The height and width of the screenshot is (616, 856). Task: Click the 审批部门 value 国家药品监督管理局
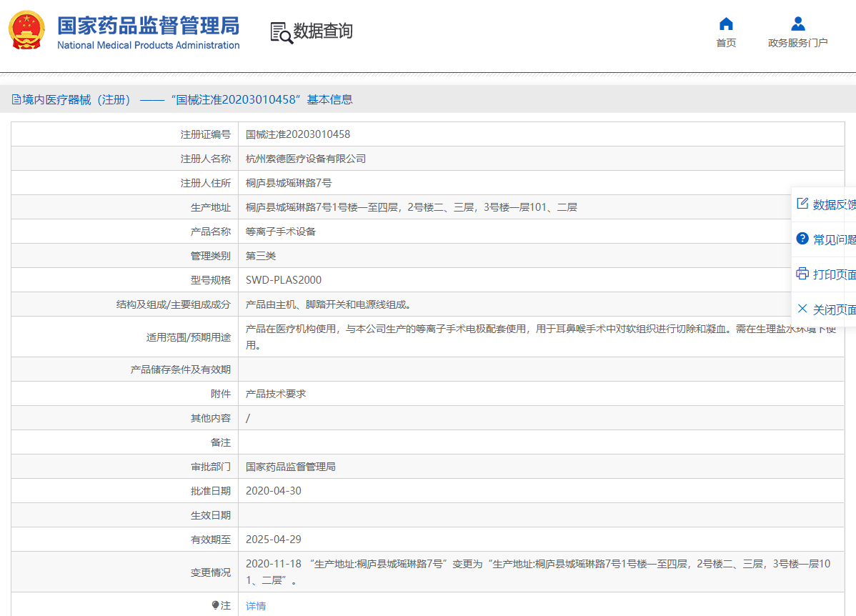(x=290, y=467)
